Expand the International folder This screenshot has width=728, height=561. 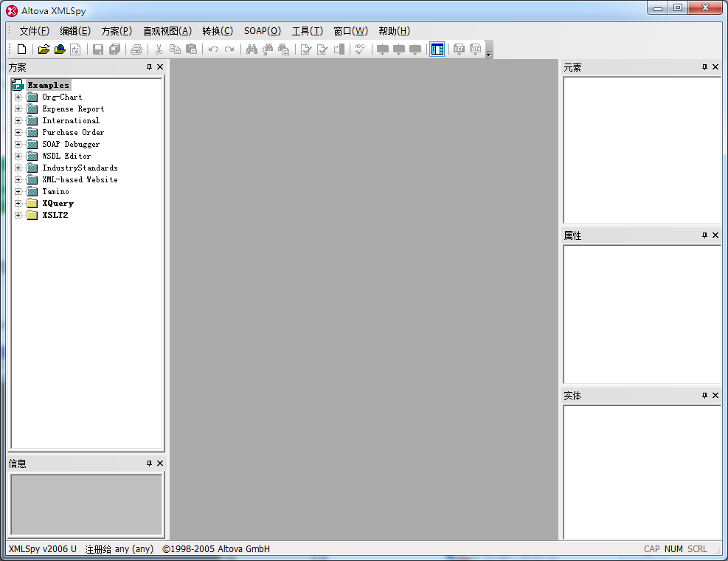point(18,121)
